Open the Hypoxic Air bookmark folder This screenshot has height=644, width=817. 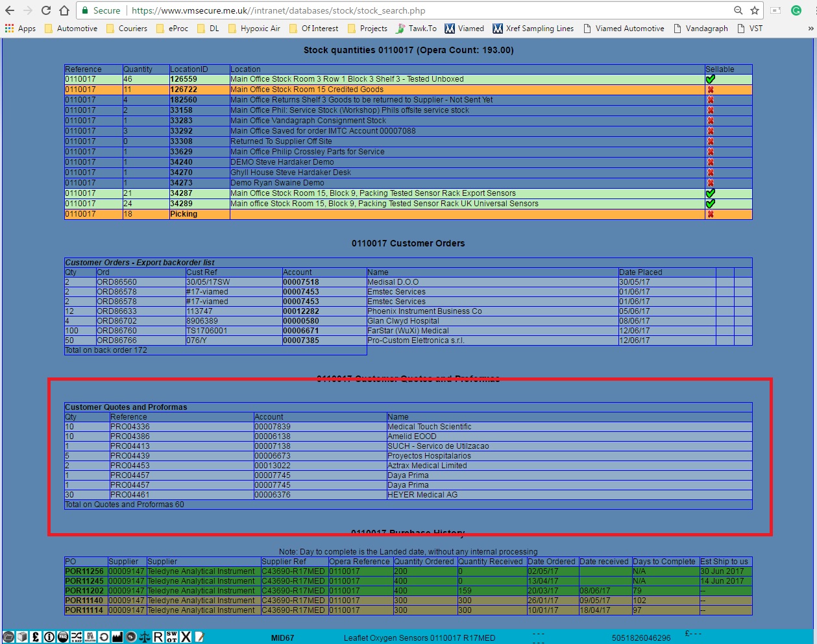point(254,29)
